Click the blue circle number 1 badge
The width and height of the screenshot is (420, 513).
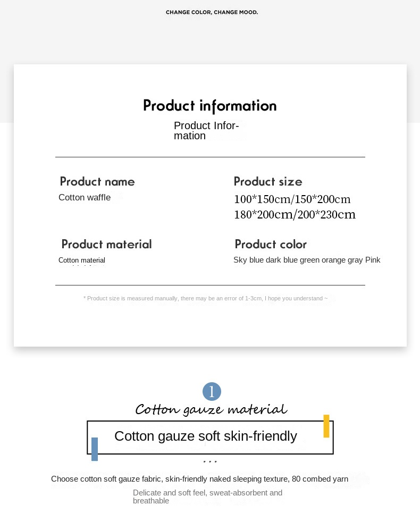(212, 391)
